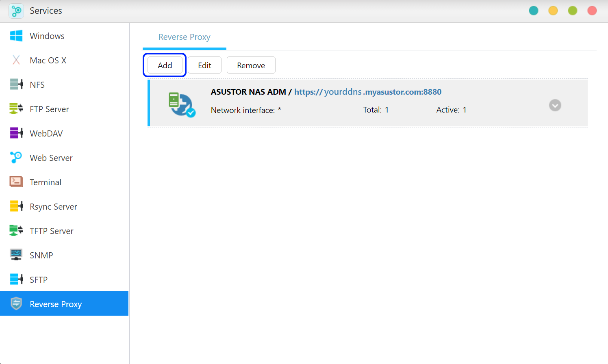Click the green window control button
The height and width of the screenshot is (364, 608).
coord(573,11)
